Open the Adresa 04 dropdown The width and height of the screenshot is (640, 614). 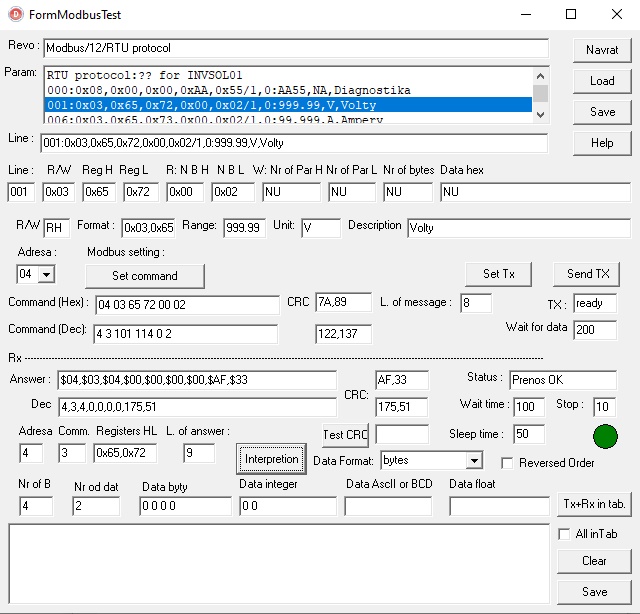point(47,274)
